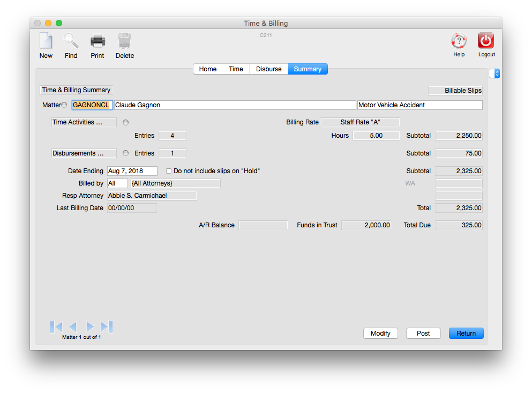This screenshot has width=532, height=393.
Task: Enable Do not include slips on Hold
Action: (x=169, y=171)
